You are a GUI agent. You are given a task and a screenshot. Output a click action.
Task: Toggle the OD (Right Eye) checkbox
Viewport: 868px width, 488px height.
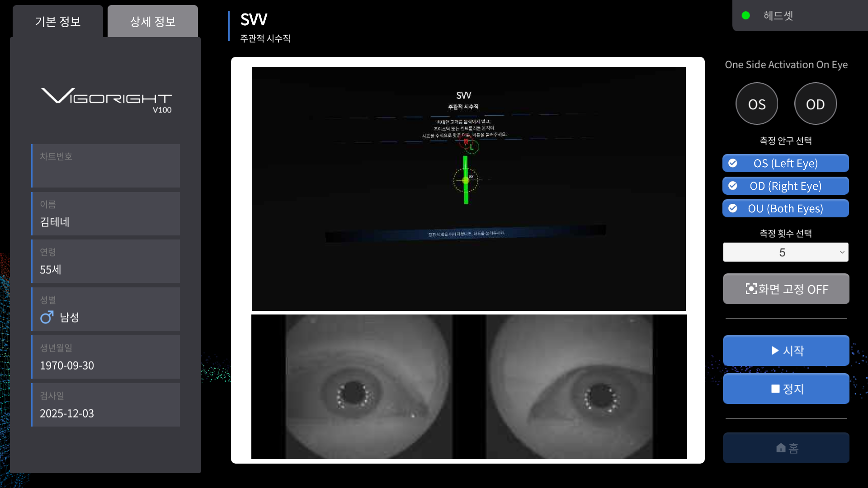733,186
